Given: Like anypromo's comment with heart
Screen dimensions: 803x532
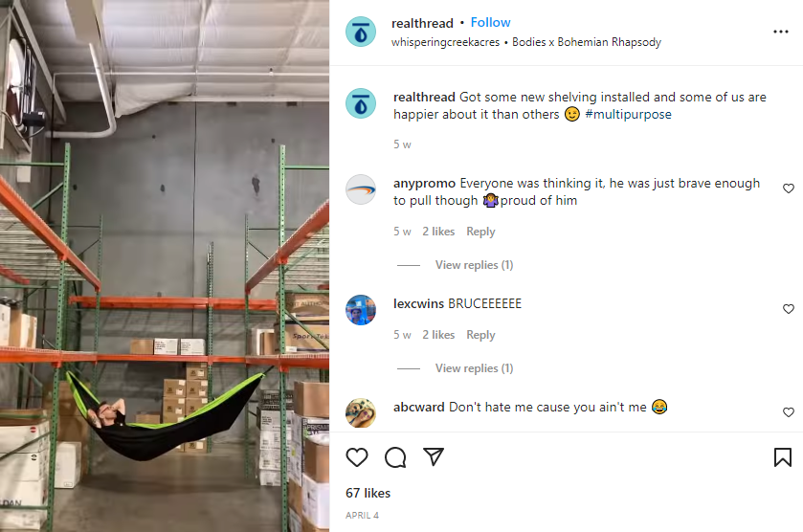Looking at the screenshot, I should pyautogui.click(x=789, y=188).
